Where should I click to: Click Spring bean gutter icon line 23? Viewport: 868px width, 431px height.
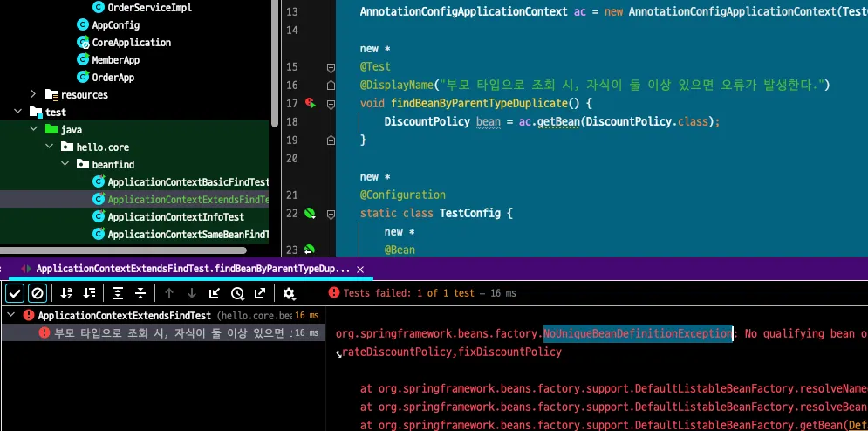click(x=310, y=250)
